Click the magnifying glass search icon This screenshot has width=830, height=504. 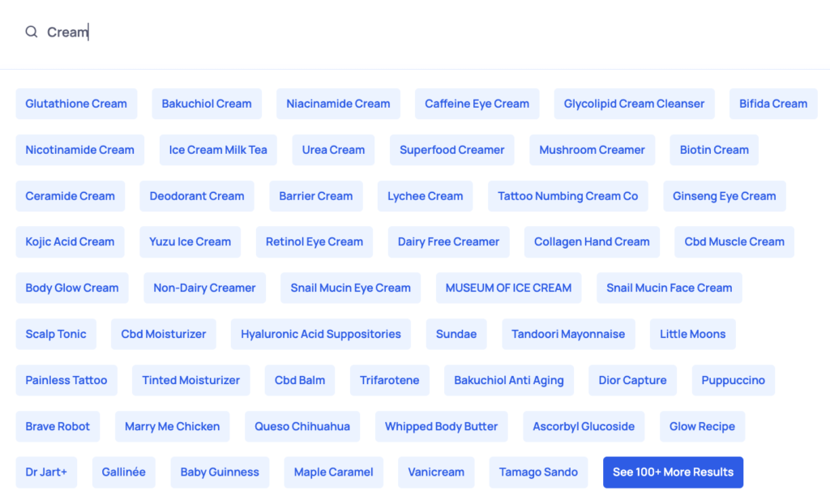point(31,32)
